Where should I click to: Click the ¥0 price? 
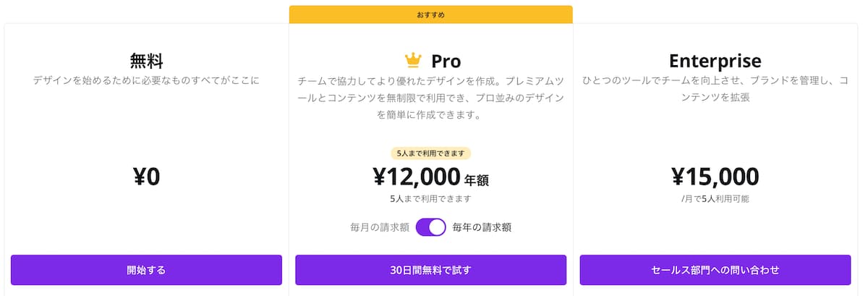(x=146, y=177)
